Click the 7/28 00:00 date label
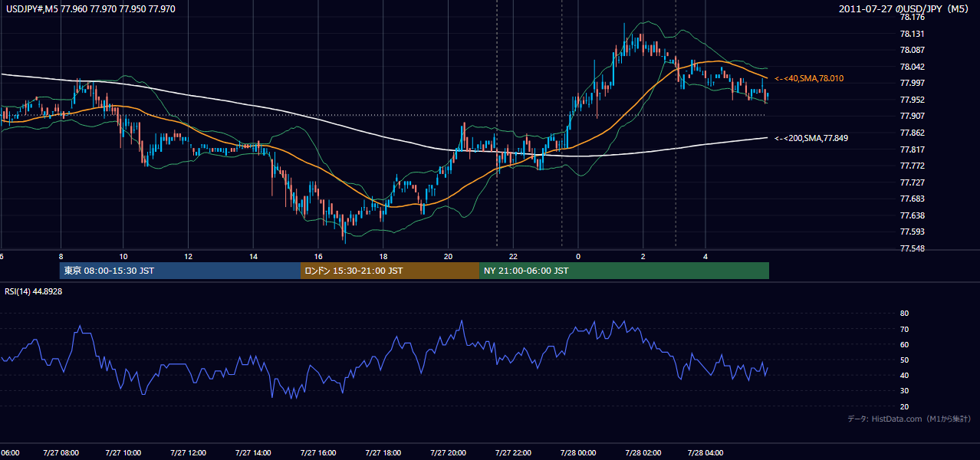 point(578,453)
